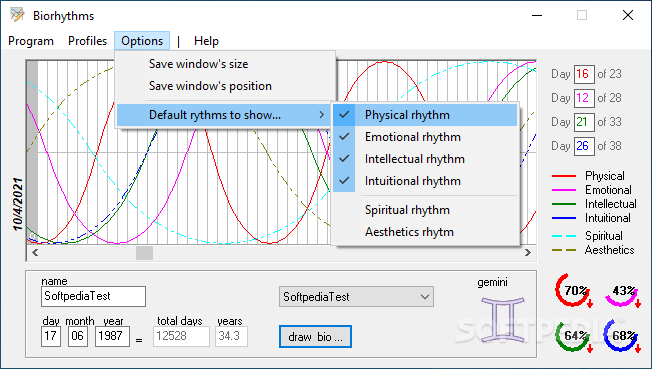Viewport: 652px width, 369px height.
Task: Click the year field showing 1987
Action: 112,336
